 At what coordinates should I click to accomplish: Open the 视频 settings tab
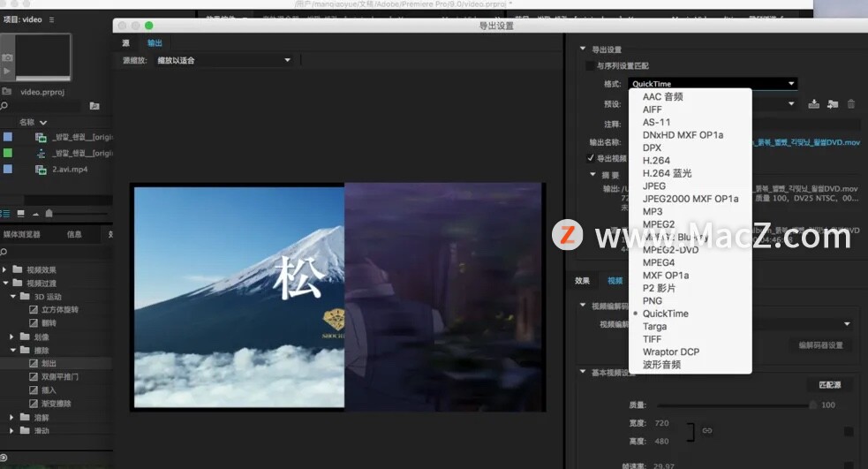[x=615, y=281]
